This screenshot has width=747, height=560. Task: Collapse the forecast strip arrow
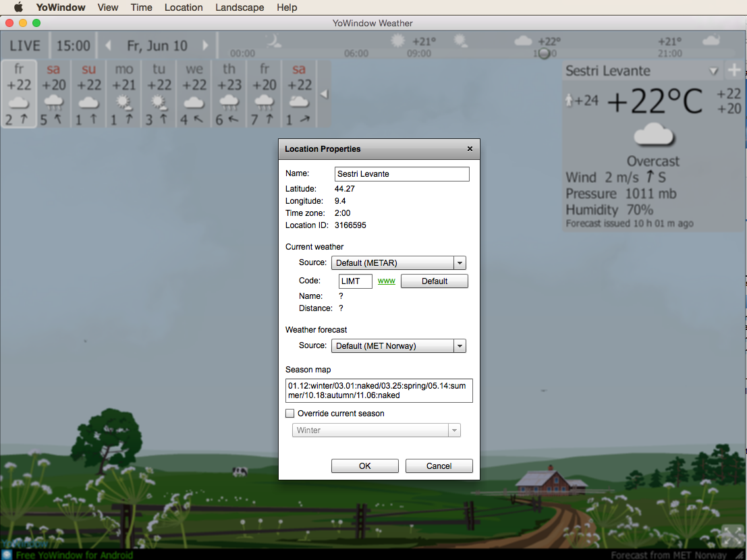(324, 94)
